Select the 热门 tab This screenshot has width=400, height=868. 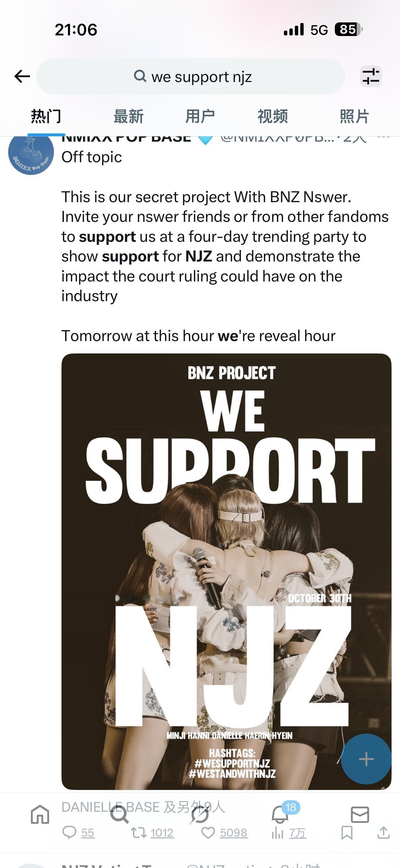click(x=46, y=117)
